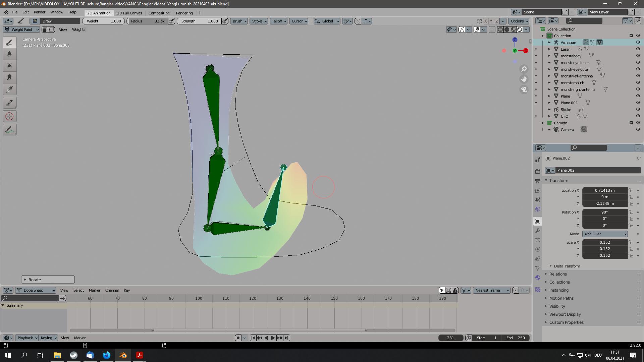Open the Physics properties tab
The width and height of the screenshot is (644, 362).
538,249
